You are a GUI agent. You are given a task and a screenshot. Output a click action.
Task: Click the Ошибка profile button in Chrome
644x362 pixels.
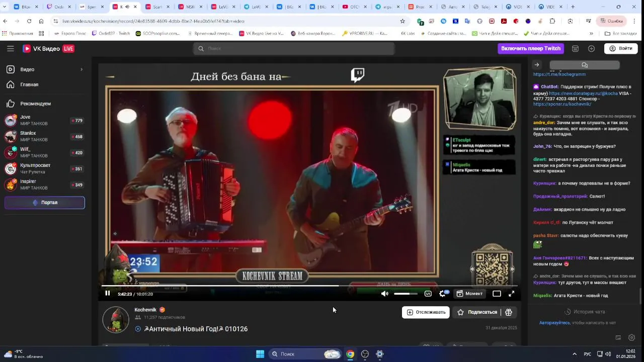point(611,21)
